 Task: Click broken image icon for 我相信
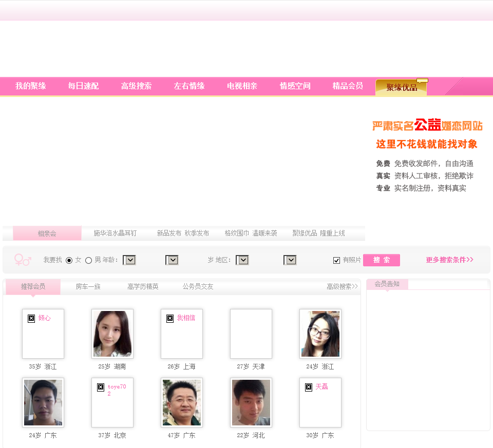[x=170, y=319]
